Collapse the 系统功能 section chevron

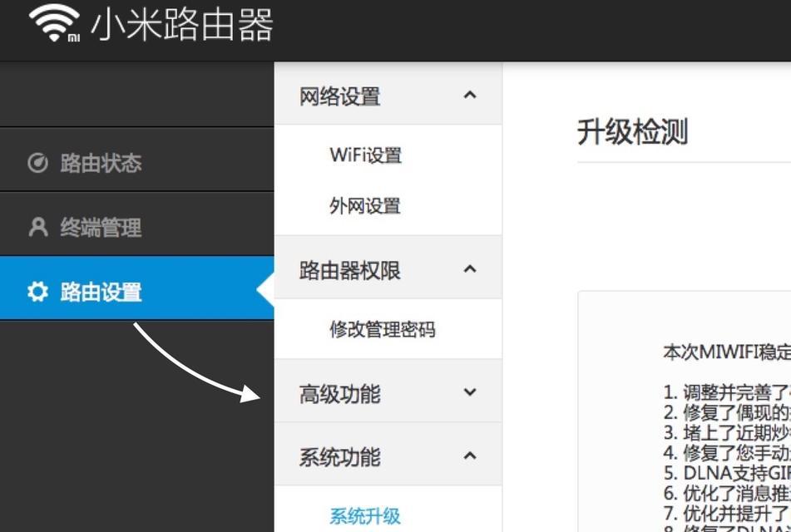click(470, 456)
